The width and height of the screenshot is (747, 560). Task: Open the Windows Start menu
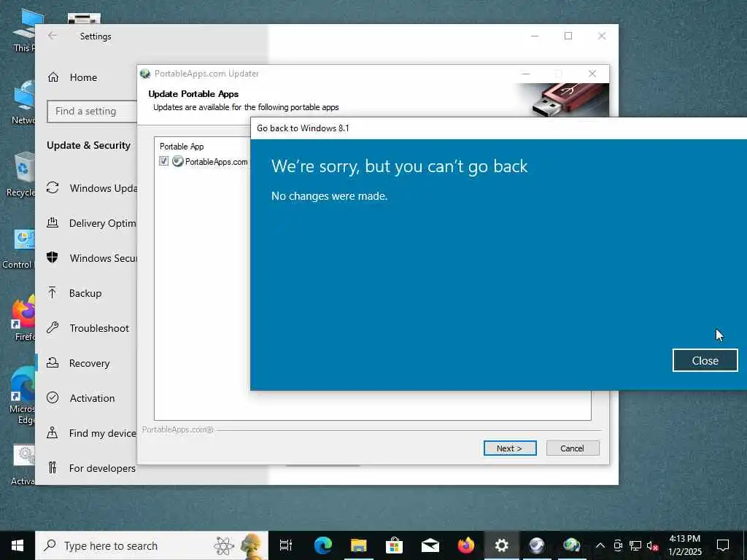pos(18,545)
